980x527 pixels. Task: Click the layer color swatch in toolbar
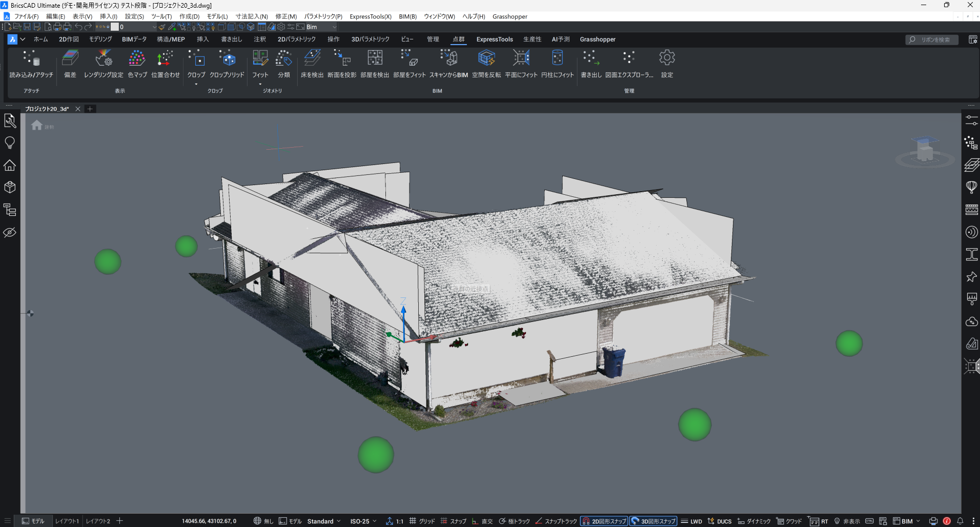115,27
